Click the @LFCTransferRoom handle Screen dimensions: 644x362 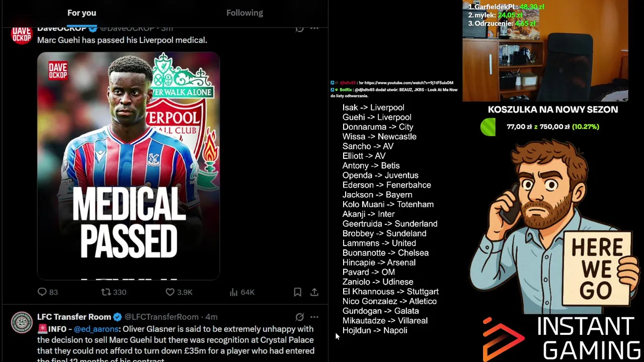coord(162,317)
